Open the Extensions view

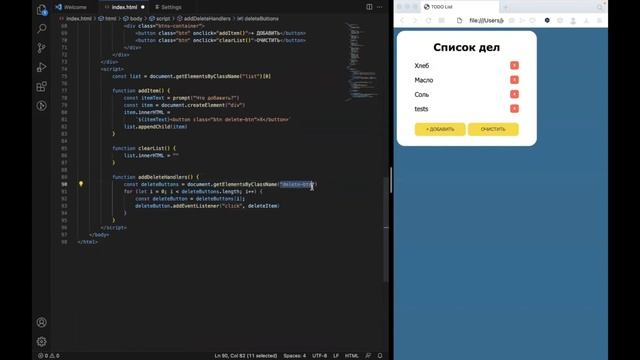click(x=42, y=87)
